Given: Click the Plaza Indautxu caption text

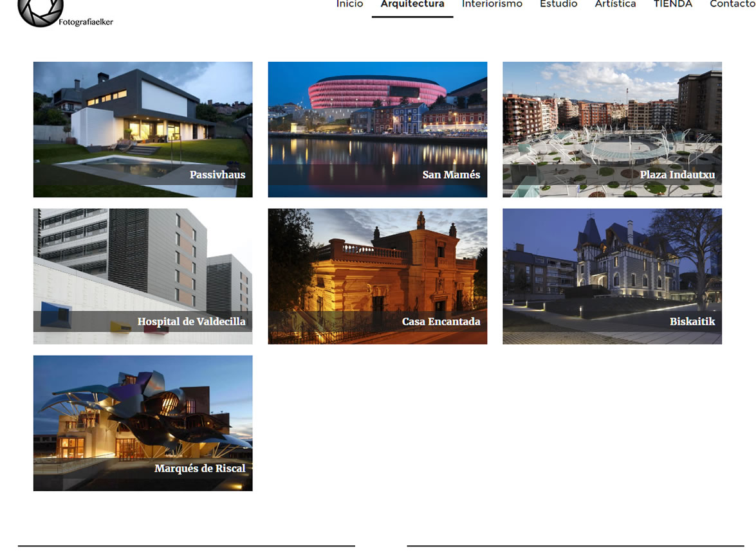Looking at the screenshot, I should (x=678, y=175).
